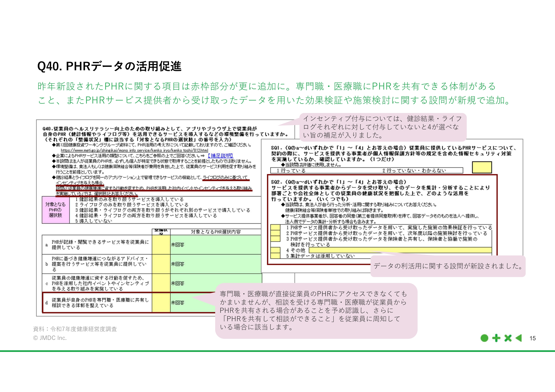Image resolution: width=555 pixels, height=392 pixels.
Task: Click the yellow status cell for row c
Action: [161, 283]
